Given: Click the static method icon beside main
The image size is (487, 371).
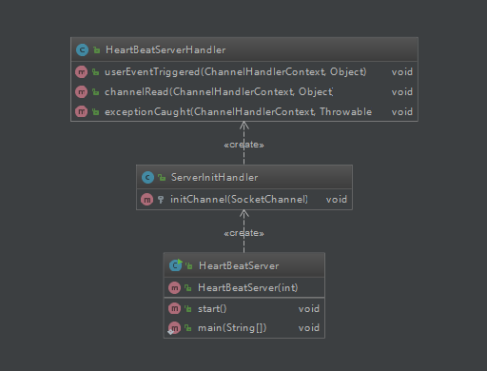Looking at the screenshot, I should (174, 328).
